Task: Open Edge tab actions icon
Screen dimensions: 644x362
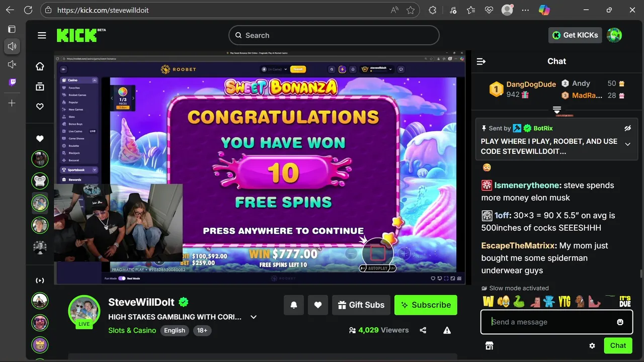Action: (x=12, y=29)
